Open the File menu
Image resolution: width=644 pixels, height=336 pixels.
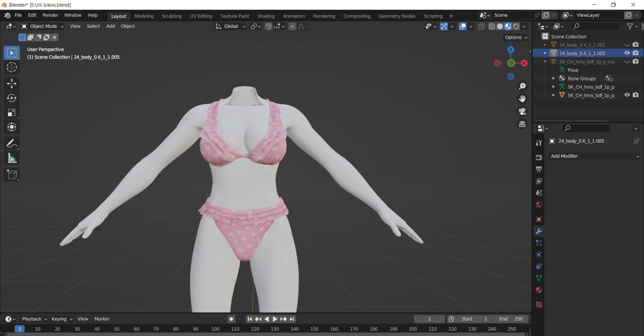pyautogui.click(x=18, y=16)
